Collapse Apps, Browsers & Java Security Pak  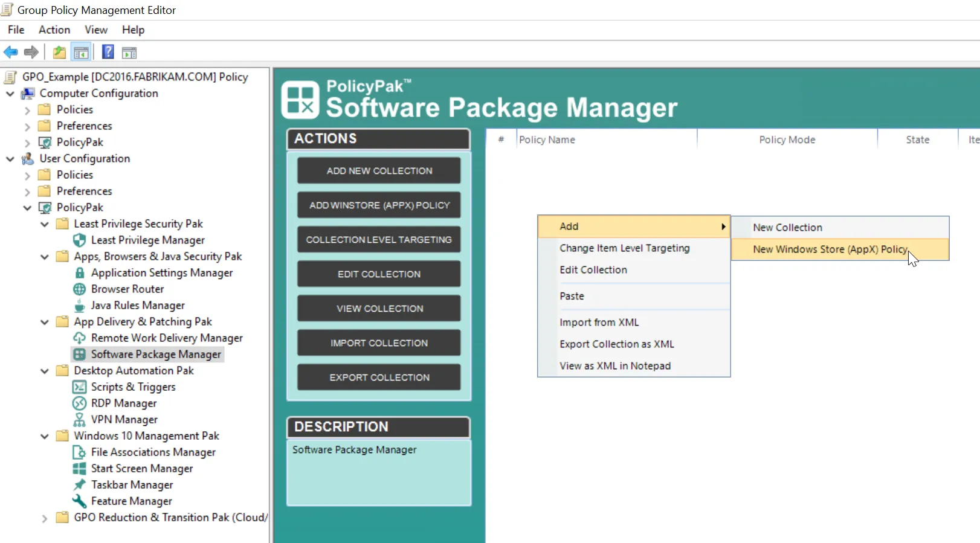[x=44, y=257]
